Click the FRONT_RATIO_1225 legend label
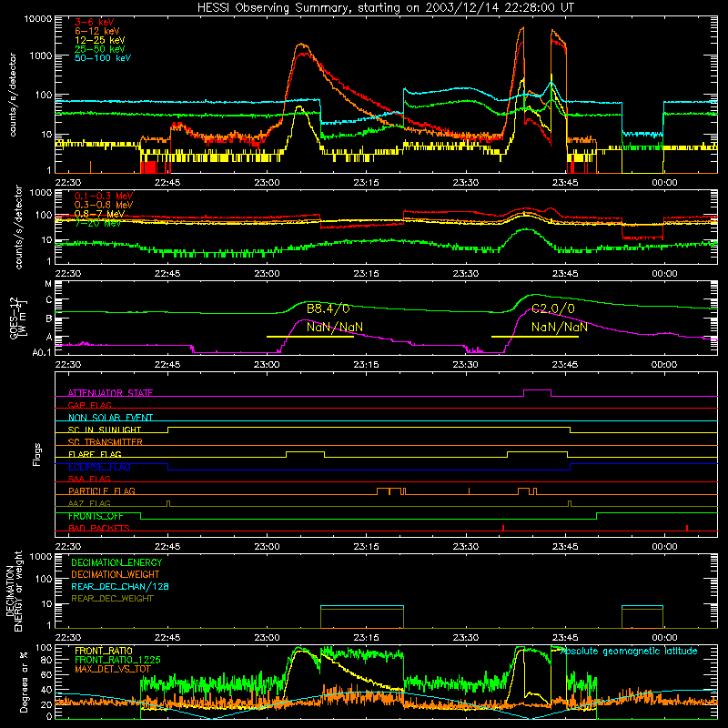 [x=117, y=660]
